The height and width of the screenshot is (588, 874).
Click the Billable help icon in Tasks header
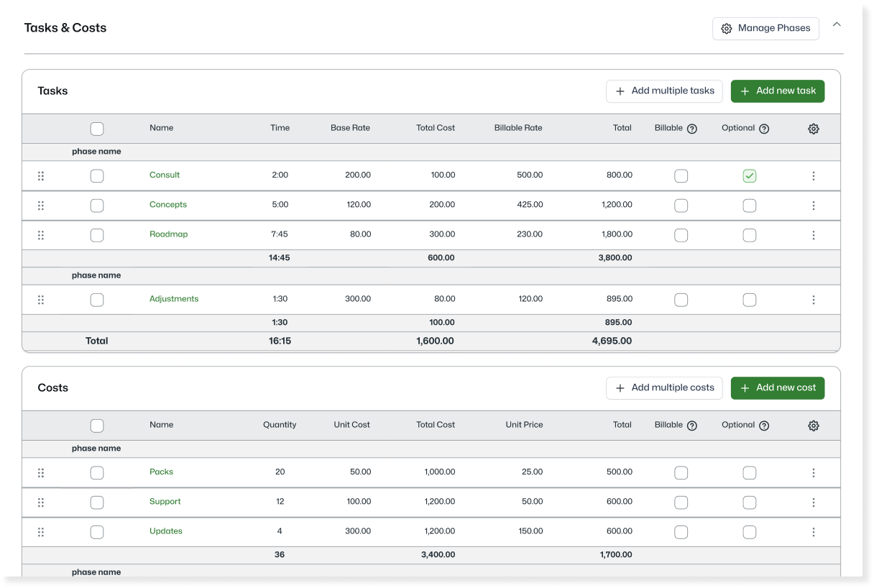click(691, 129)
